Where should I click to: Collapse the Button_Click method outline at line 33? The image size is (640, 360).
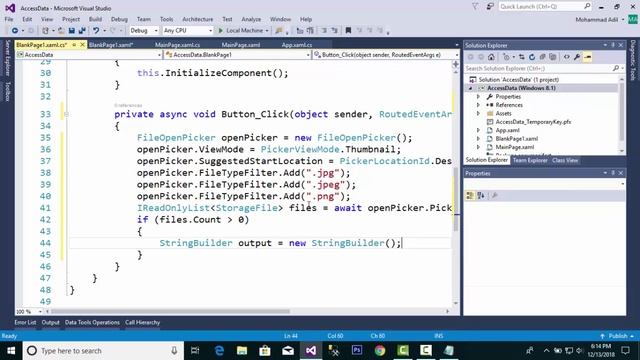pos(66,114)
